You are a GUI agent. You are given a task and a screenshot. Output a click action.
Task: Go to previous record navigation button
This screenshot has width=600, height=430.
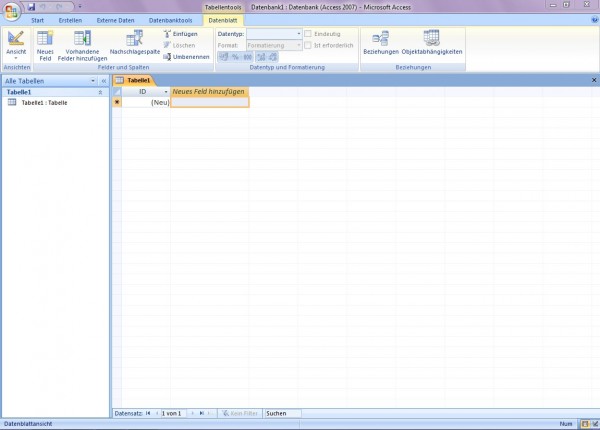click(157, 413)
